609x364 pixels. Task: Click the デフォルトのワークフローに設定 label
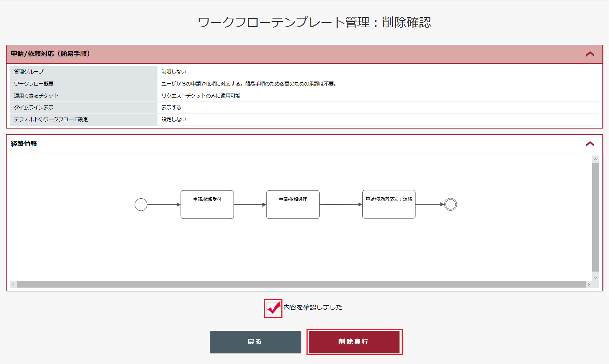click(x=51, y=119)
